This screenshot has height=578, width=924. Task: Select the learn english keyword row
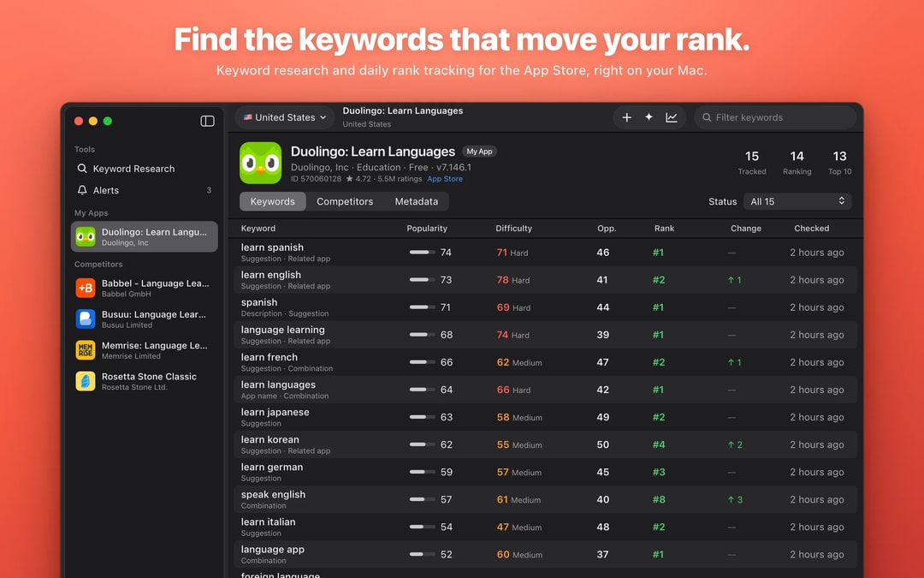(545, 279)
